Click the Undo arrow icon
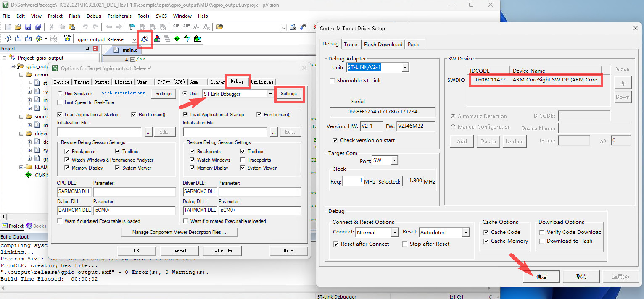 pyautogui.click(x=85, y=27)
